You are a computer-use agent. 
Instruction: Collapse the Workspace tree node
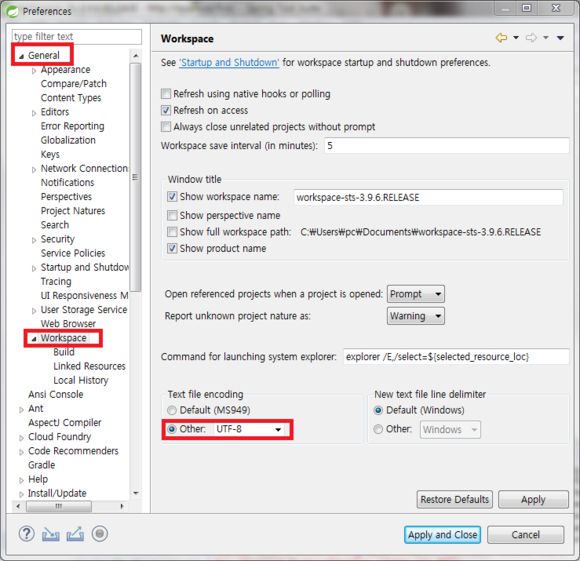(34, 339)
